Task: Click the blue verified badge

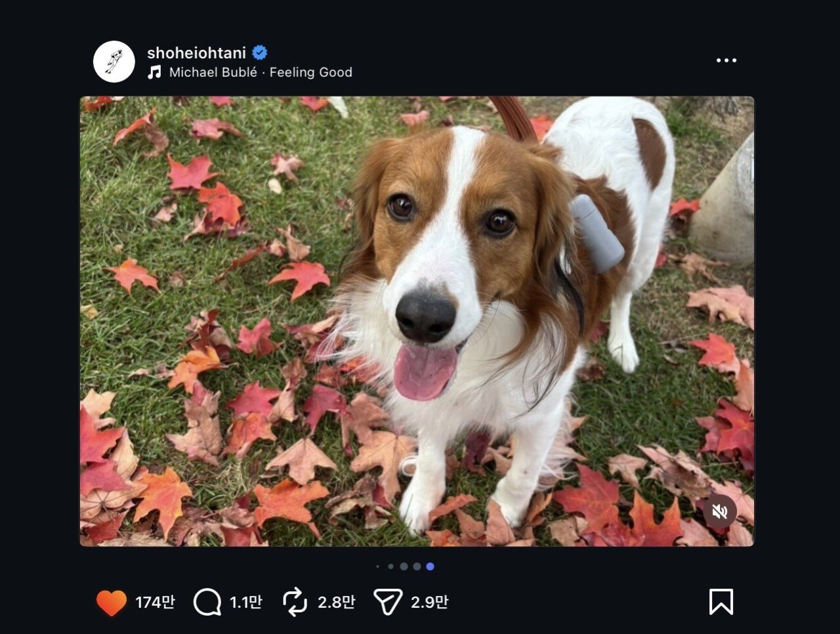Action: (260, 53)
